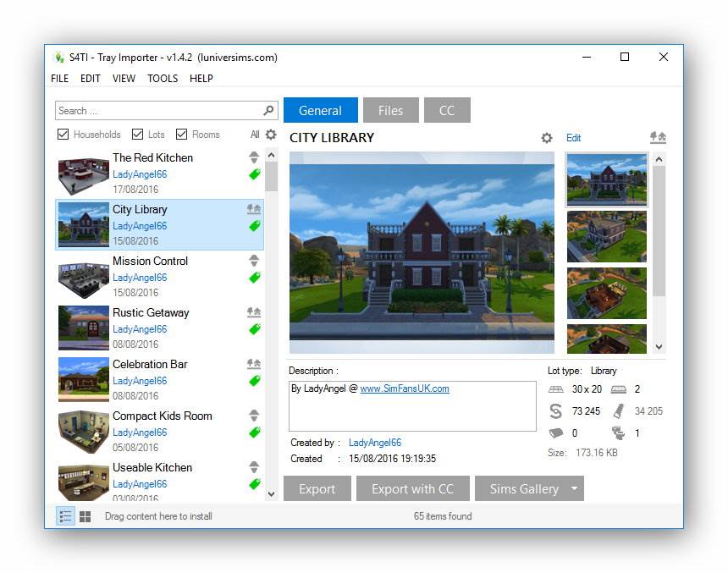Select third interior top-view thumbnail
Image resolution: width=728 pixels, height=573 pixels.
606,294
